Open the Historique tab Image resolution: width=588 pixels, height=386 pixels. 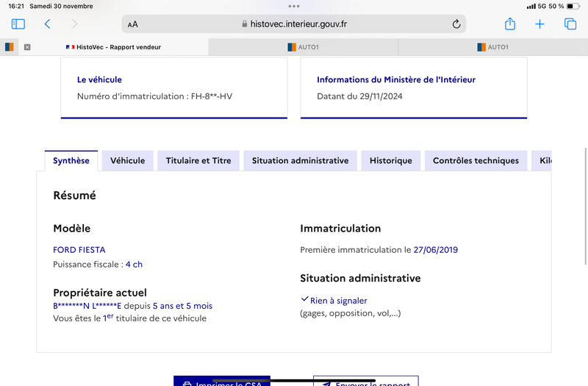click(391, 160)
